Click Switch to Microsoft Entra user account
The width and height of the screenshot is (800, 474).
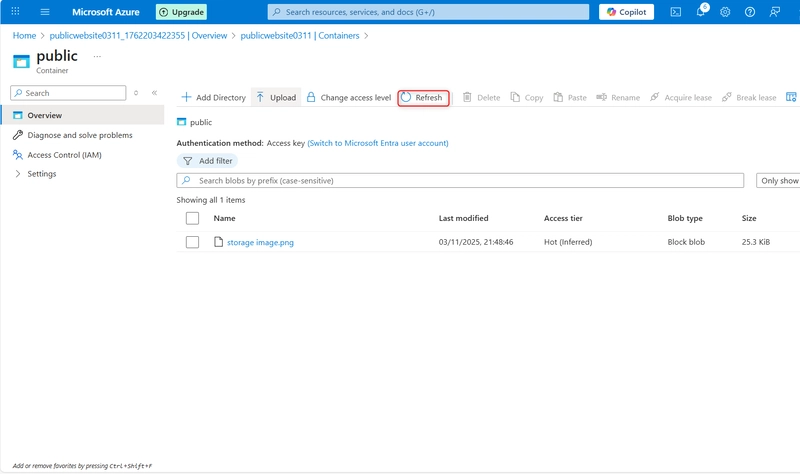coord(377,143)
